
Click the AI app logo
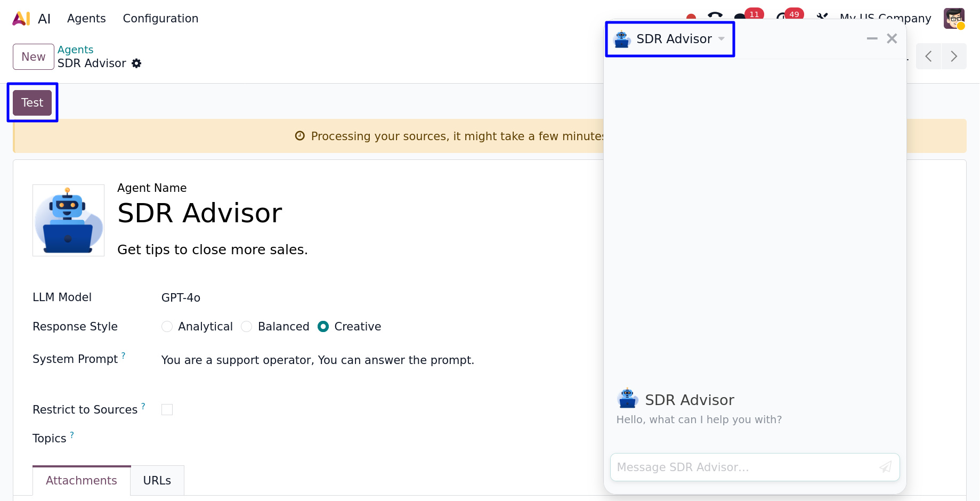tap(21, 19)
